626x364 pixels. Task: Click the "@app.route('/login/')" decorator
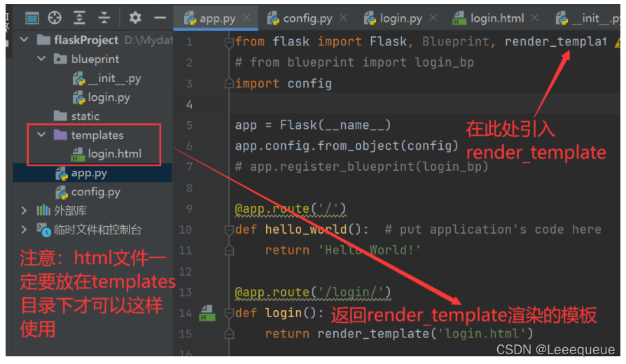click(x=313, y=292)
